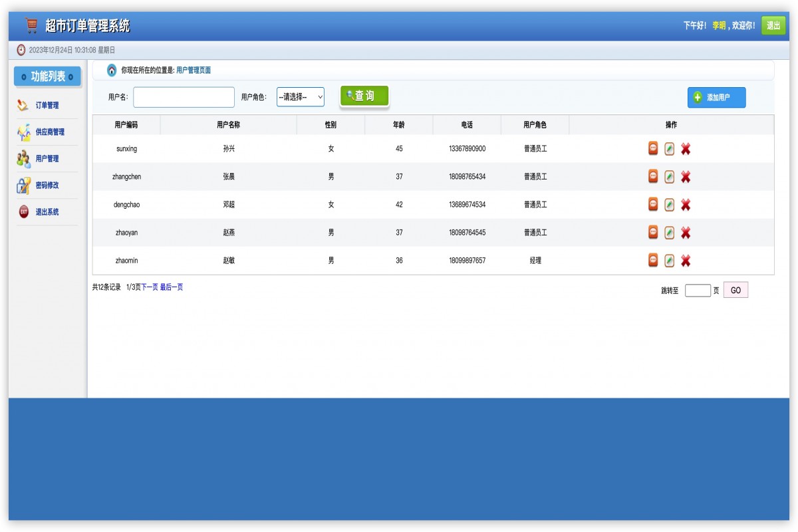The height and width of the screenshot is (532, 798).
Task: Click 退出系统 in the sidebar
Action: [x=47, y=212]
